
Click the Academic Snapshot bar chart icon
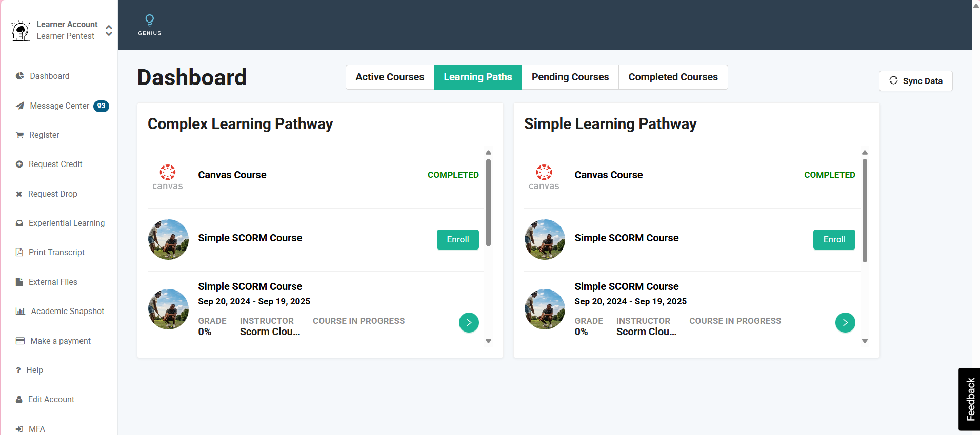tap(20, 311)
